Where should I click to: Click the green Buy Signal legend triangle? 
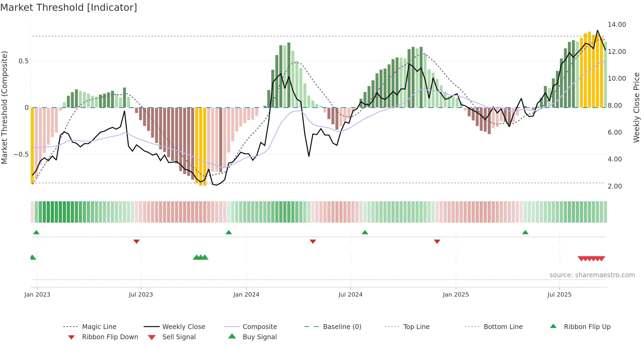(x=232, y=336)
